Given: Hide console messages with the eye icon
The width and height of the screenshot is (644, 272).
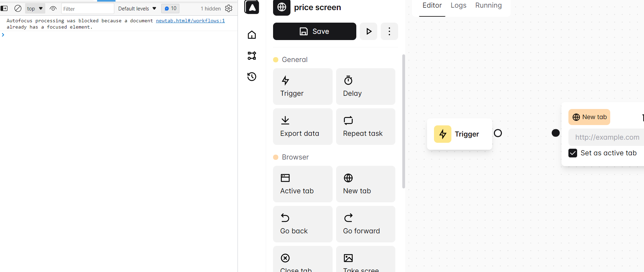Looking at the screenshot, I should pyautogui.click(x=53, y=8).
